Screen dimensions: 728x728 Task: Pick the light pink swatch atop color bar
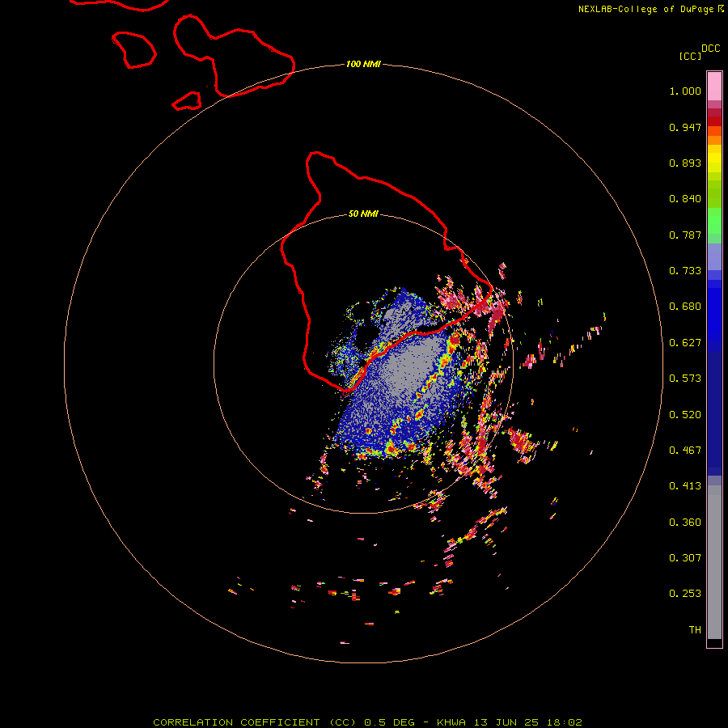pyautogui.click(x=714, y=86)
